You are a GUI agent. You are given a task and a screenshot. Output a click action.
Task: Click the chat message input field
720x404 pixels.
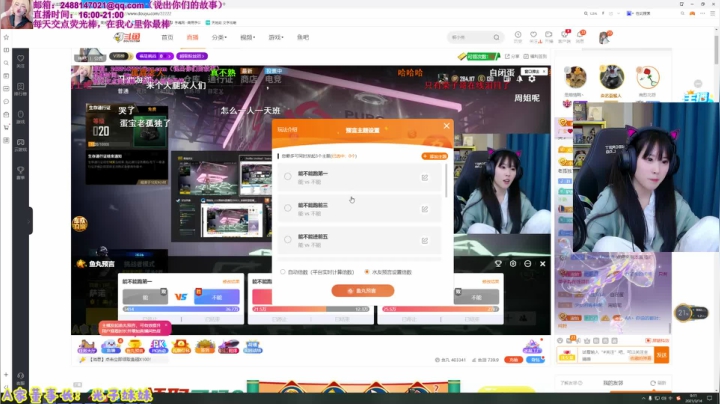(617, 354)
